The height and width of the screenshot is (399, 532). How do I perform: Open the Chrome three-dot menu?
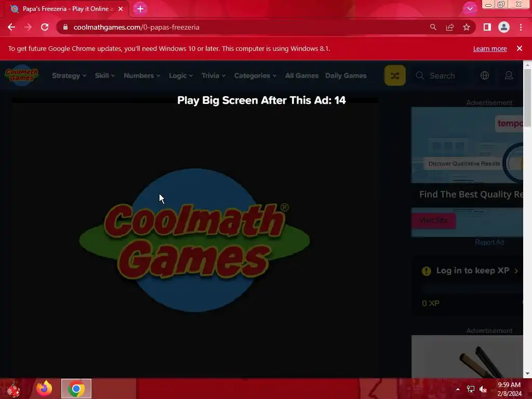point(521,27)
